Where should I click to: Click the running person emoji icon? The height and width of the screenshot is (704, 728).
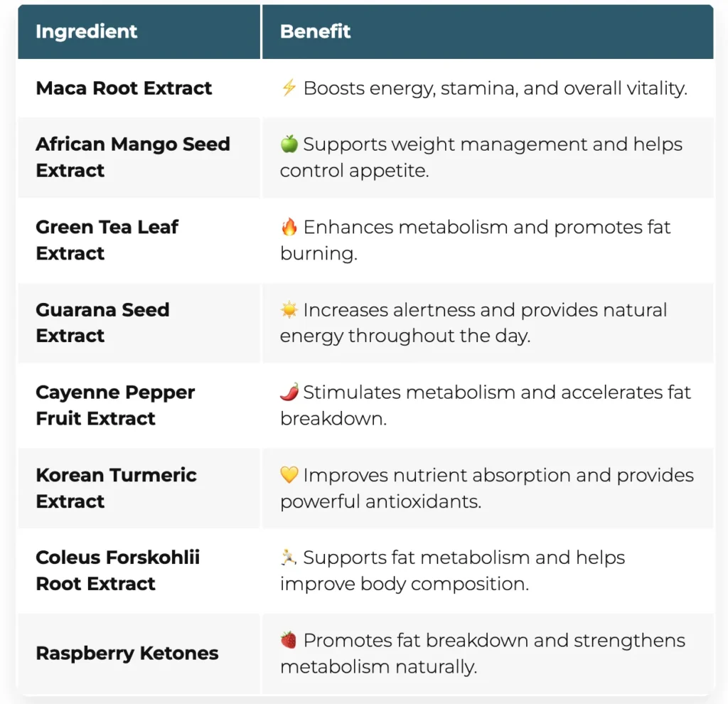289,558
